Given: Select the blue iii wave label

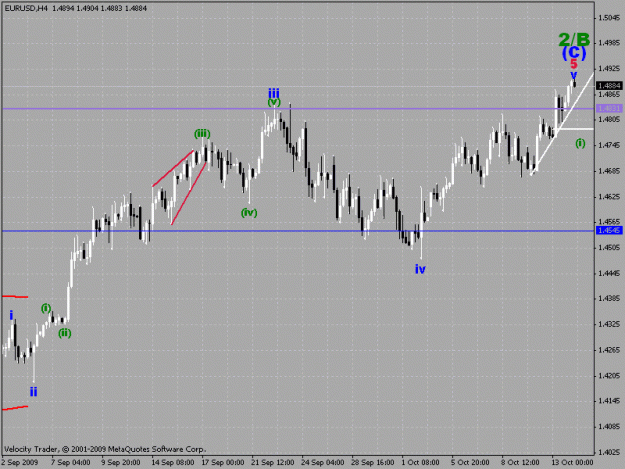Looking at the screenshot, I should pos(274,94).
